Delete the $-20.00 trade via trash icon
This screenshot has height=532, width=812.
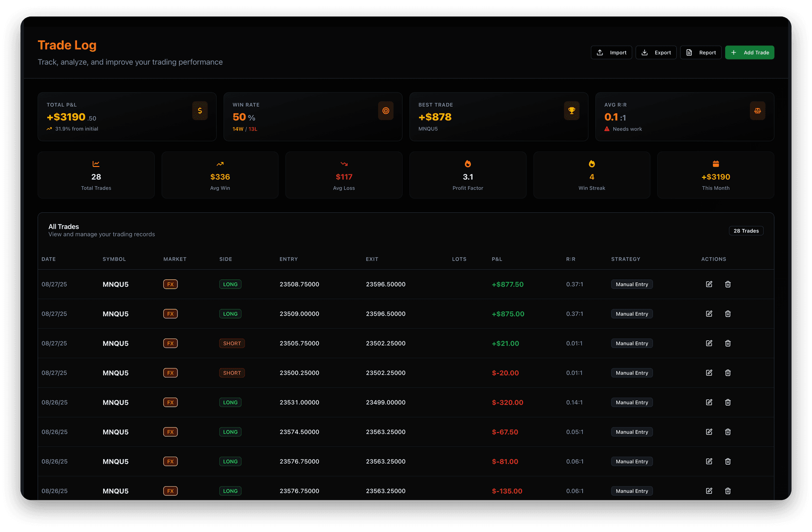click(728, 373)
